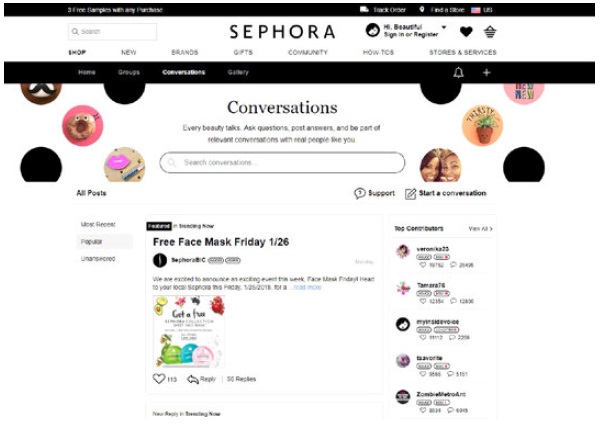Like the Free Face Mask Friday post
Viewport: 602px width, 433px height.
[159, 379]
